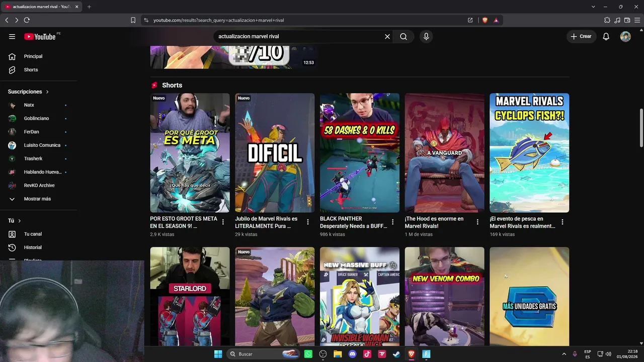
Task: Open WhatsApp from the taskbar
Action: tap(308, 354)
